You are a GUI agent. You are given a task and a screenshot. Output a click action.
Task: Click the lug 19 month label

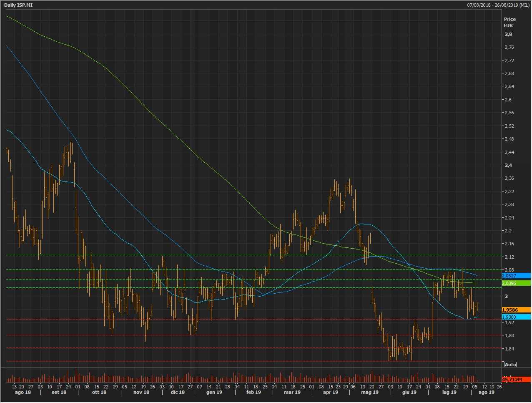pos(449,392)
